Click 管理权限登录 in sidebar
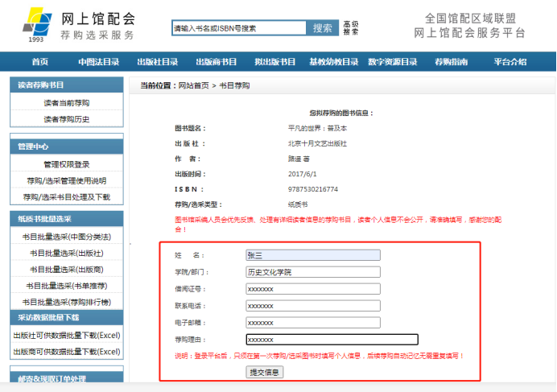This screenshot has width=557, height=392. pos(67,164)
